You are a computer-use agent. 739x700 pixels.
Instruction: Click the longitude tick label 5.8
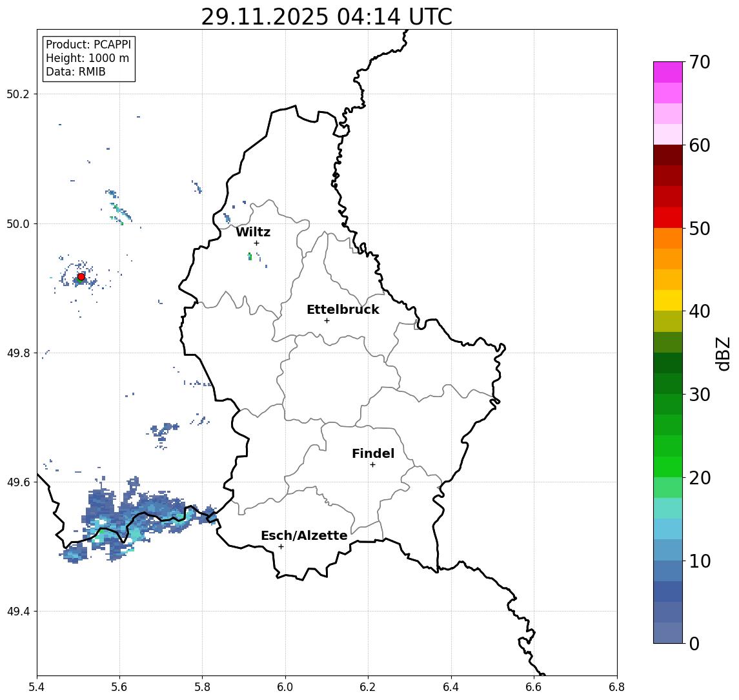pyautogui.click(x=203, y=687)
